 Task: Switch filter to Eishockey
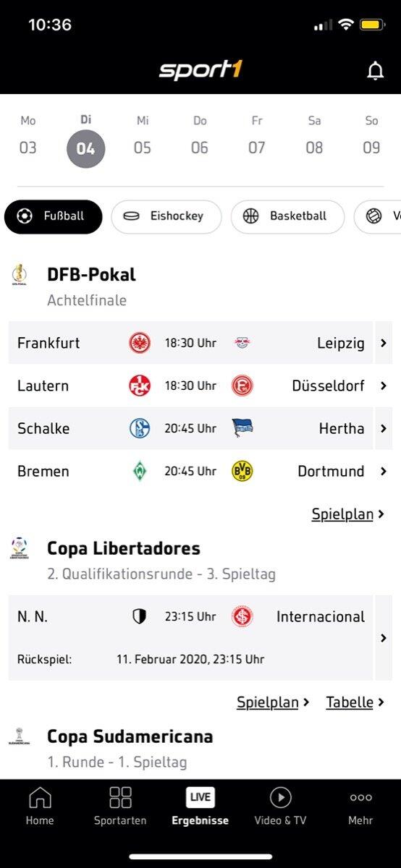(166, 216)
